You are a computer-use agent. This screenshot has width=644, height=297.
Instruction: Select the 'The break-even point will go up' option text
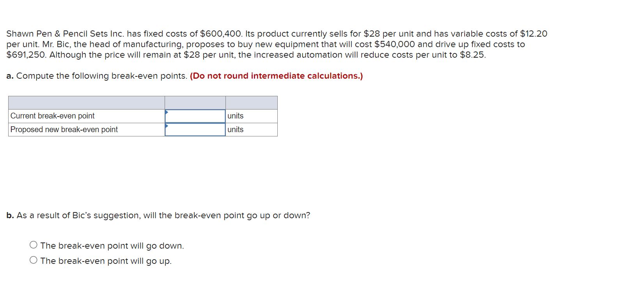[106, 261]
